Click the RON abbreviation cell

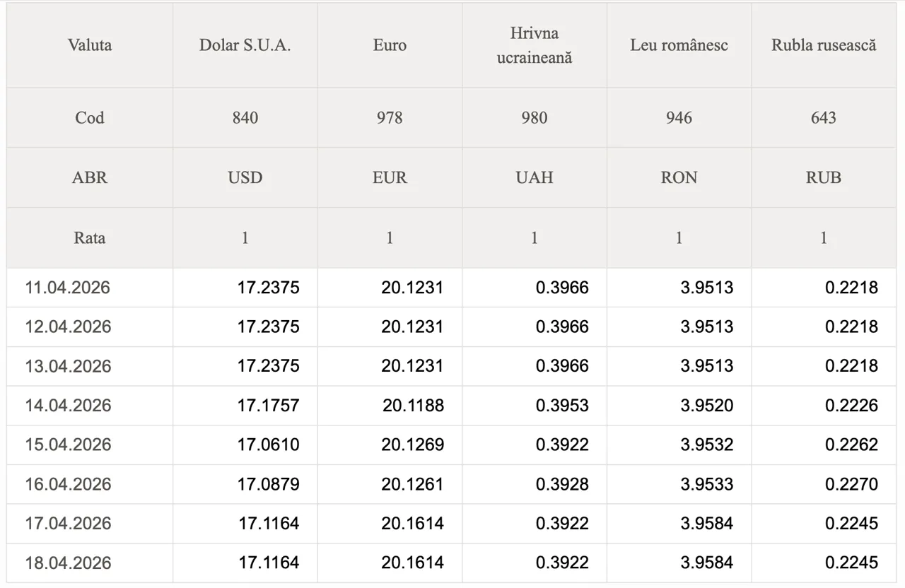click(x=679, y=177)
